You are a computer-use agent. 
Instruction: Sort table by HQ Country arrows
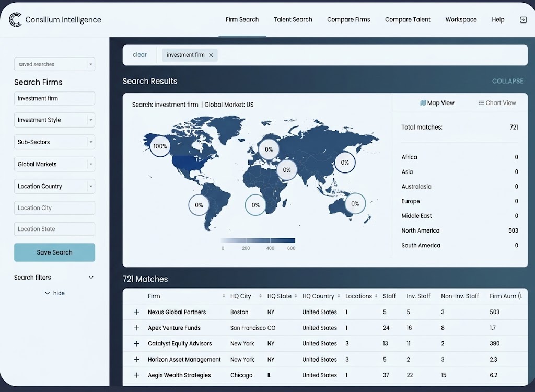click(339, 296)
